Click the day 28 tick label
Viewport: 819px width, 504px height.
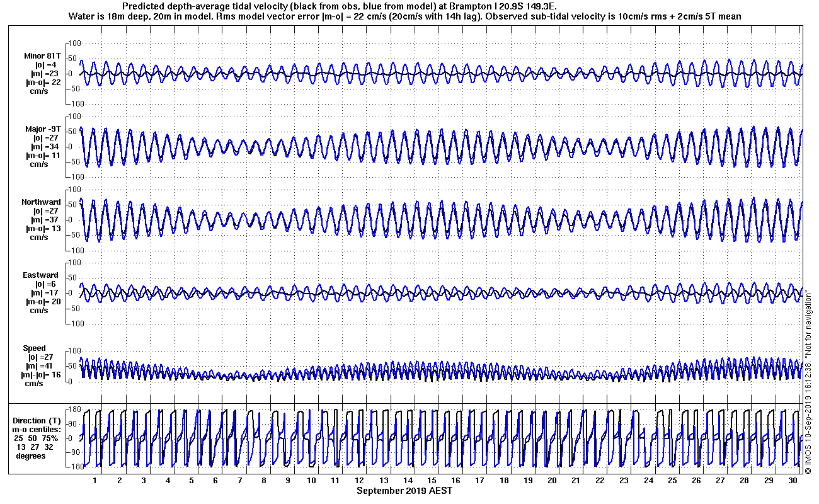[x=745, y=480]
